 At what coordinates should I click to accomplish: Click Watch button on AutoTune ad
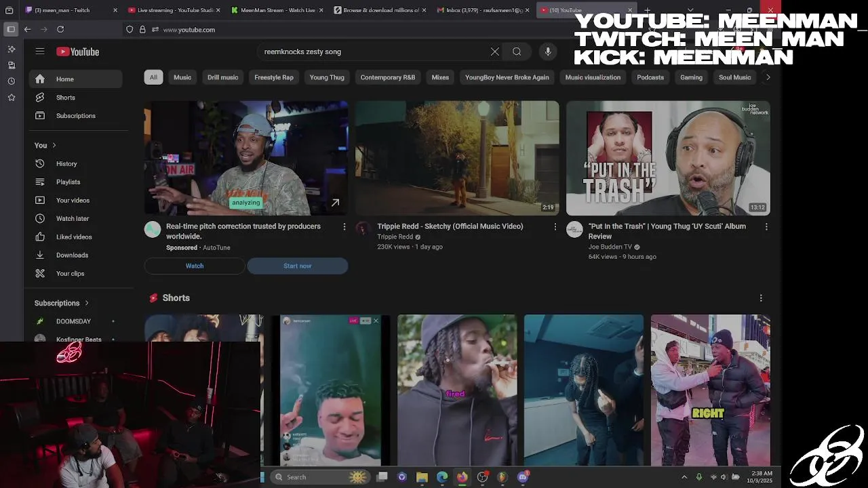(x=195, y=266)
